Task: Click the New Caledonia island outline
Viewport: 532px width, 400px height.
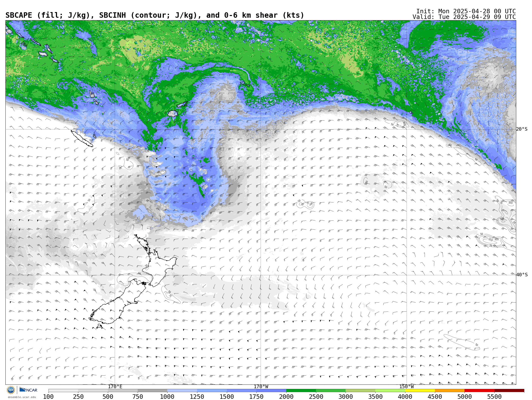Action: point(82,138)
